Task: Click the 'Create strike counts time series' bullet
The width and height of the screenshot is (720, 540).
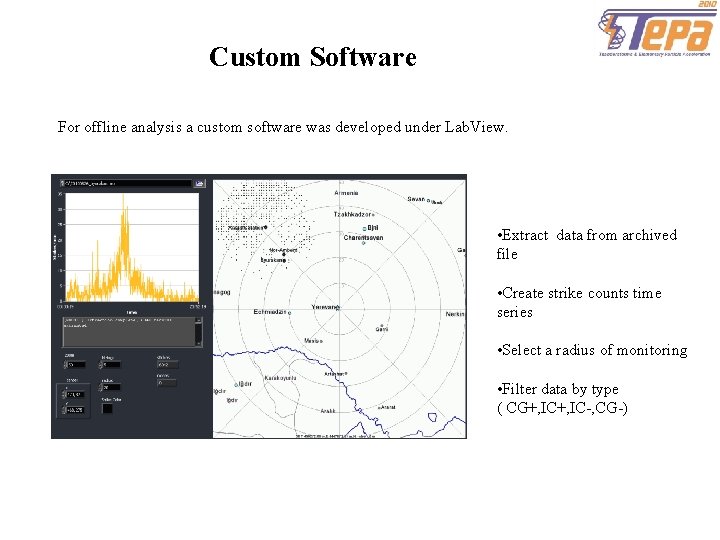Action: pyautogui.click(x=579, y=303)
